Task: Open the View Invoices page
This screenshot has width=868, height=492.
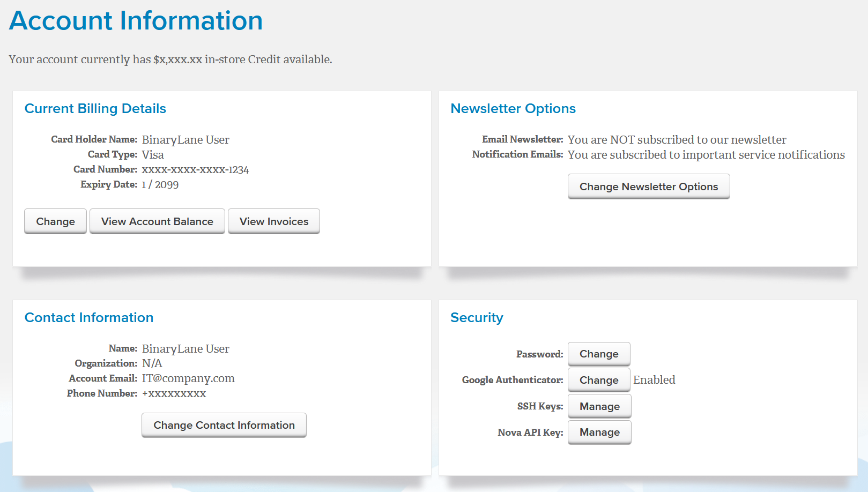Action: (x=274, y=221)
